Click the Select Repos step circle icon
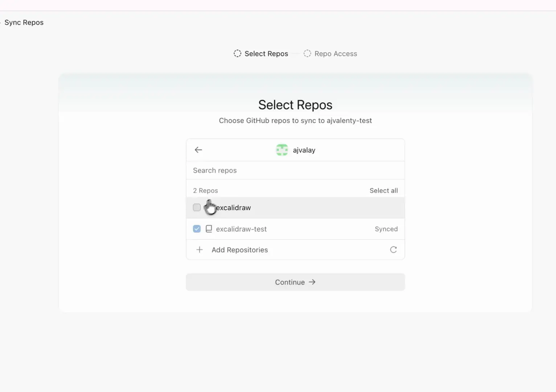The image size is (556, 392). 237,54
